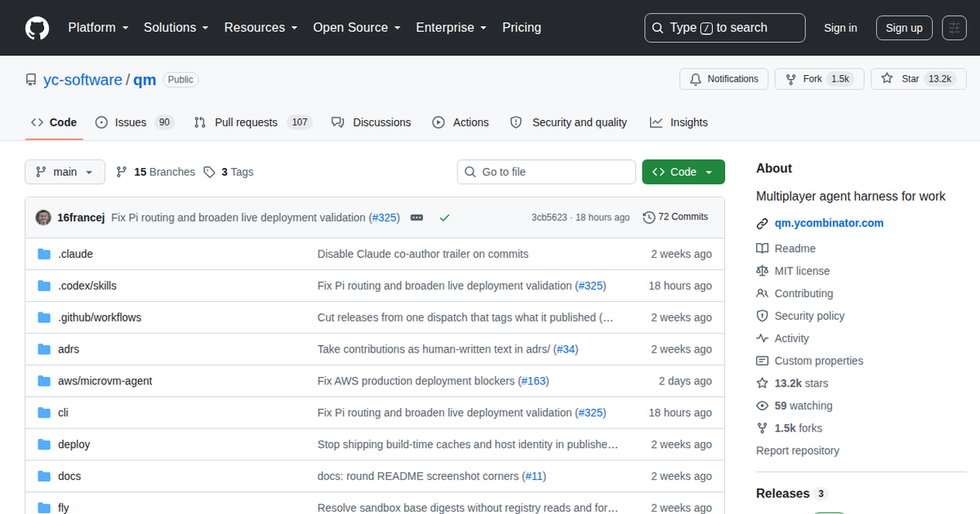Jump to Readme in About sidebar
Screen dimensions: 980x514
point(786,249)
